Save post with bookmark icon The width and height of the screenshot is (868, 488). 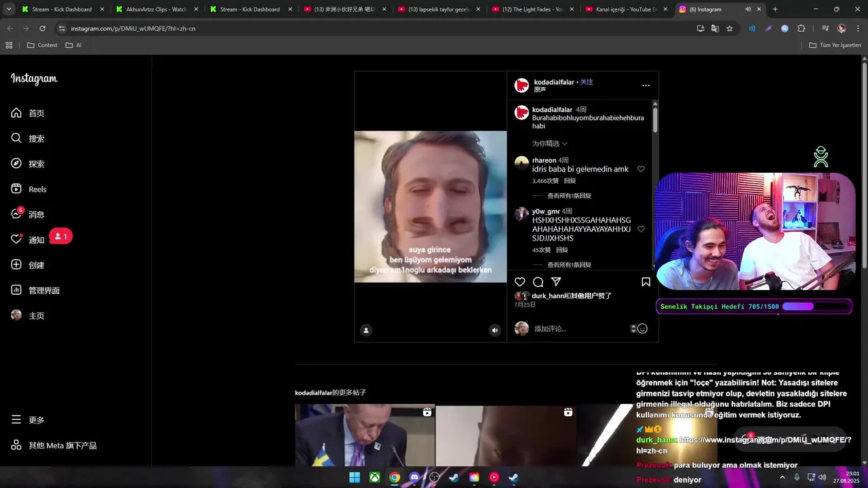(x=646, y=282)
